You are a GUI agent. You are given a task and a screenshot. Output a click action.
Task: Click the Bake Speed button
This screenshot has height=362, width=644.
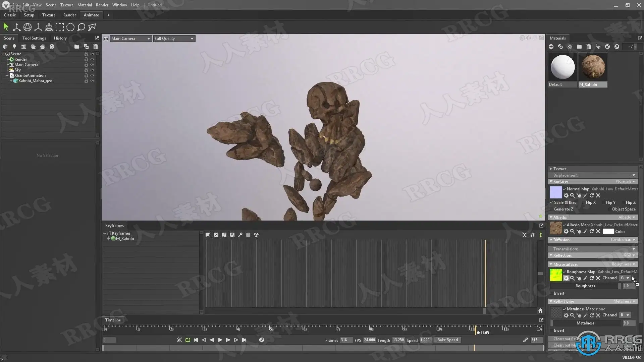tap(447, 340)
